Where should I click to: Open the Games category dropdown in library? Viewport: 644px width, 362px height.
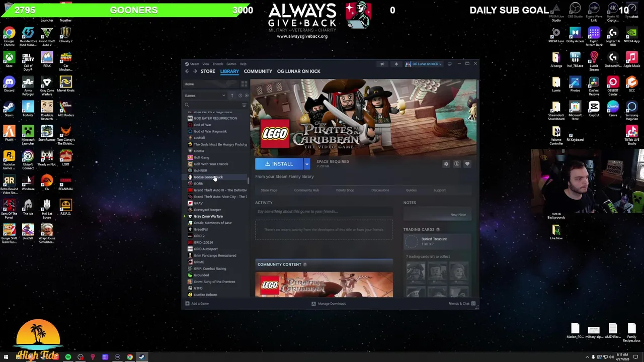click(x=205, y=96)
